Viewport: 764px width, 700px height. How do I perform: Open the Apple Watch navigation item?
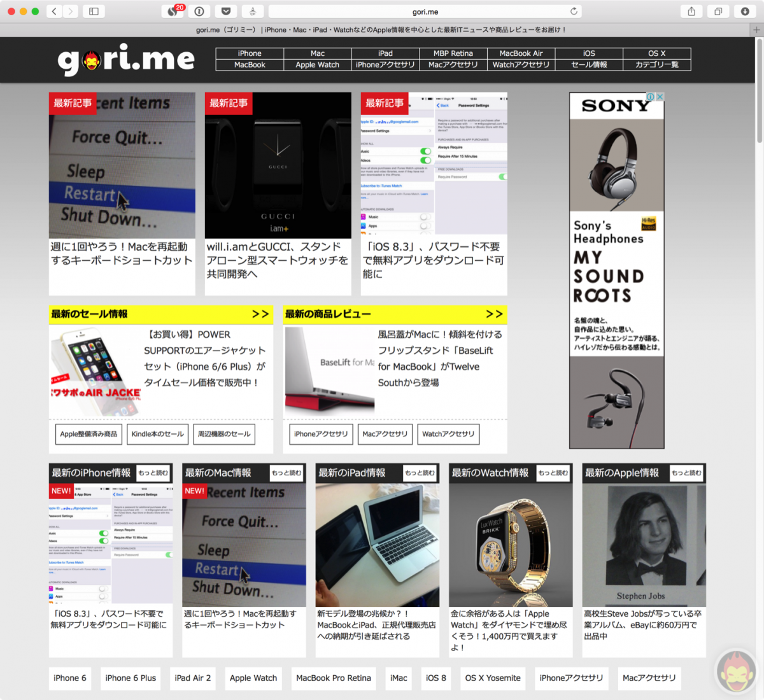317,65
